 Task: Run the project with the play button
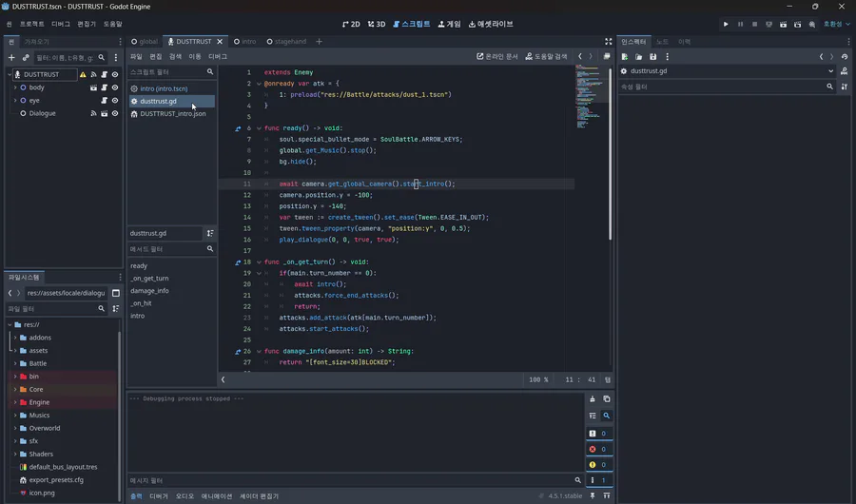[x=726, y=24]
